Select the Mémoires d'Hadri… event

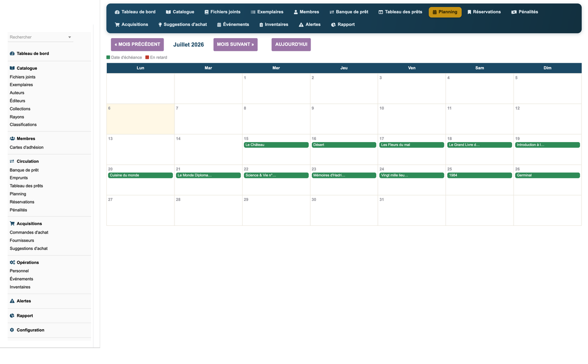point(344,175)
